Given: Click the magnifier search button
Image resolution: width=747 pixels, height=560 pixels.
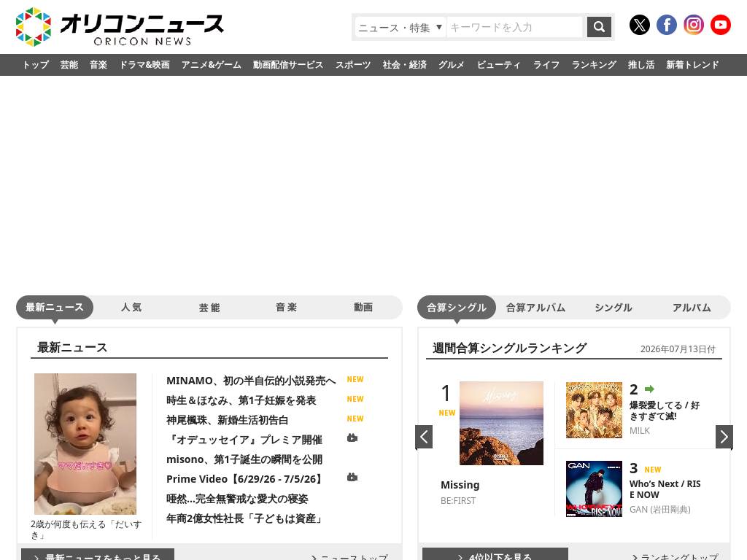Looking at the screenshot, I should pos(599,27).
